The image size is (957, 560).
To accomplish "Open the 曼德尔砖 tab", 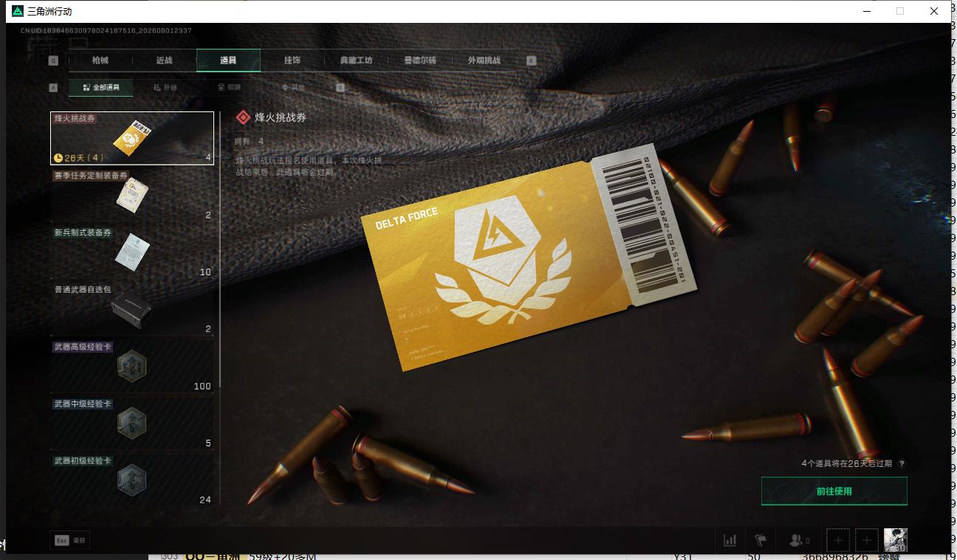I will [x=420, y=61].
